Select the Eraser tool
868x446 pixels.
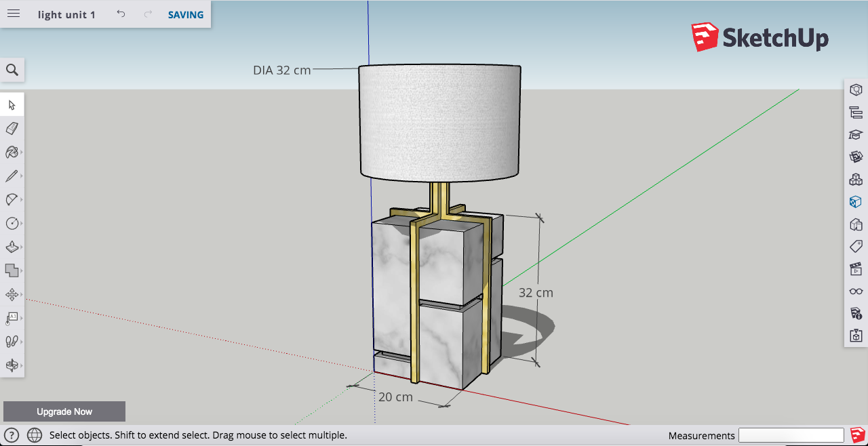coord(12,128)
